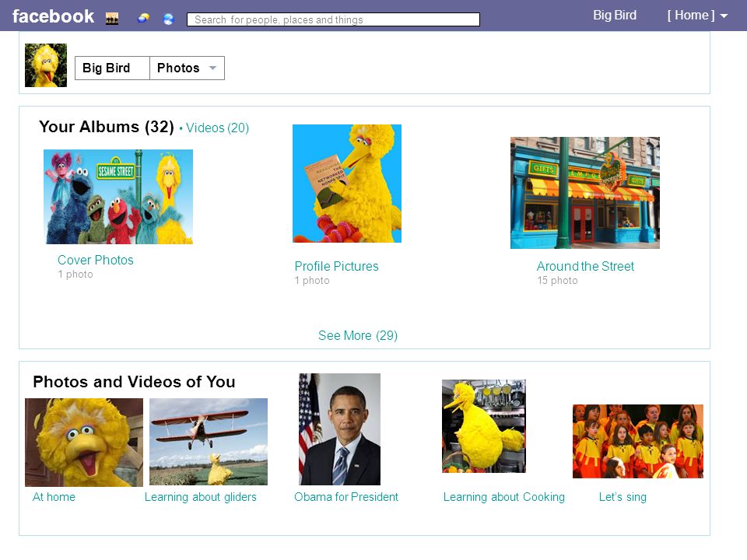The height and width of the screenshot is (560, 747).
Task: Open the globe notifications icon
Action: click(168, 19)
